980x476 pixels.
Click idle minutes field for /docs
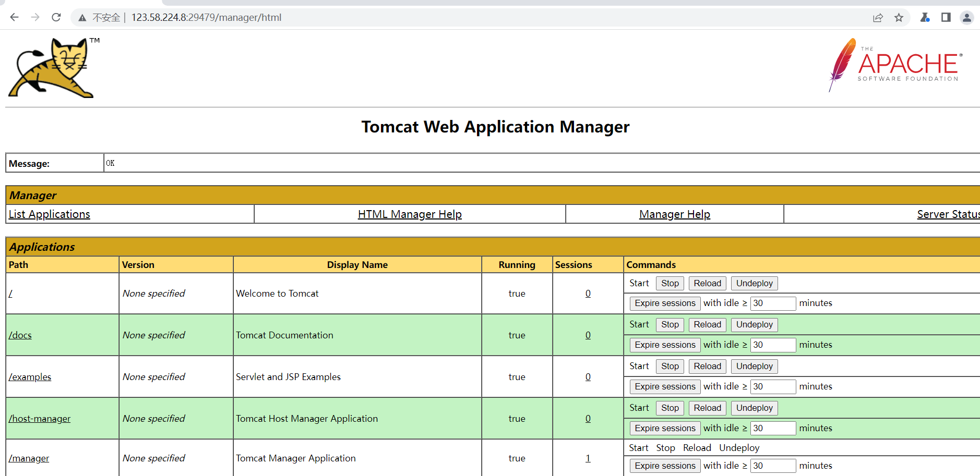coord(773,345)
